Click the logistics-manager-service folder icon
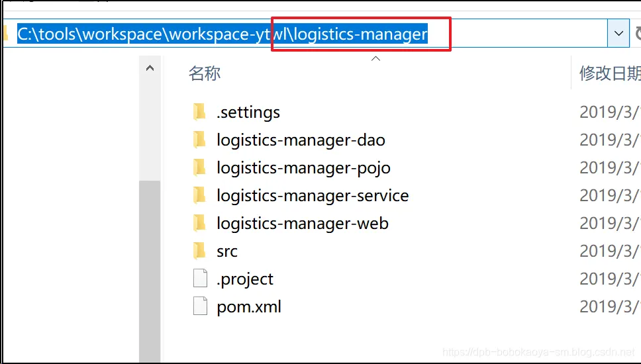This screenshot has width=641, height=364. [199, 195]
